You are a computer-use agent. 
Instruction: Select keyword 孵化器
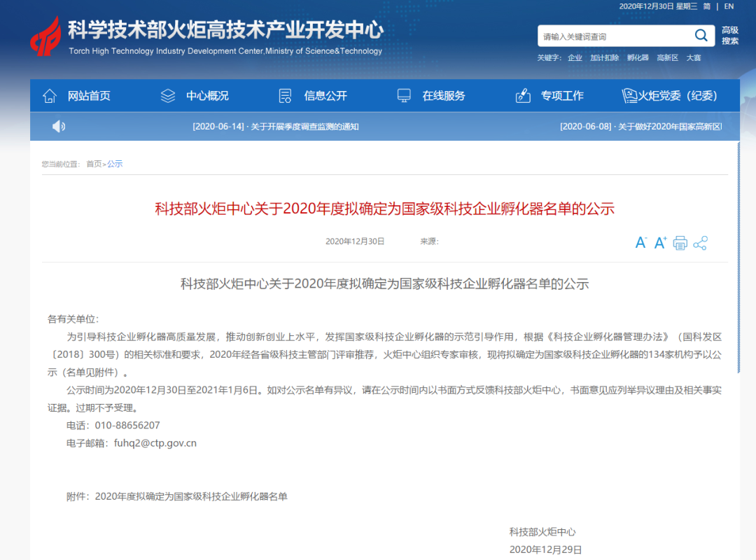(x=638, y=58)
